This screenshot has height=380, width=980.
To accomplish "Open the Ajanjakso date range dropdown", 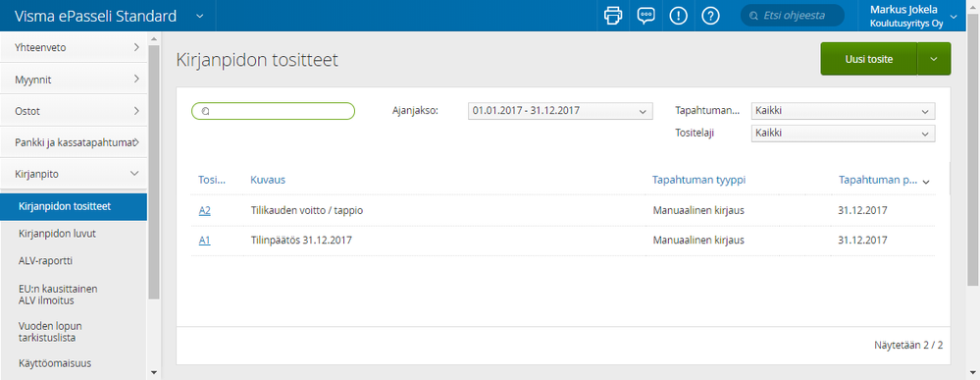I will tap(560, 111).
